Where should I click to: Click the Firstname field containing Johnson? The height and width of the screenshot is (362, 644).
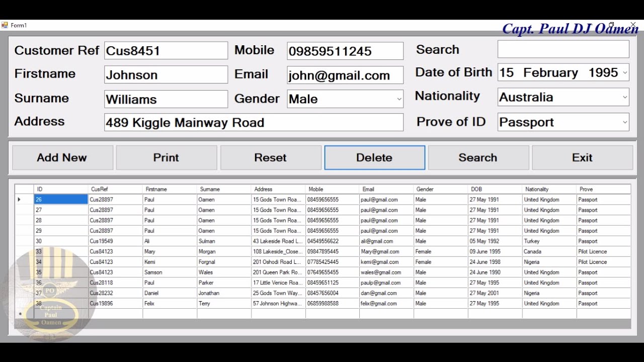pyautogui.click(x=166, y=75)
